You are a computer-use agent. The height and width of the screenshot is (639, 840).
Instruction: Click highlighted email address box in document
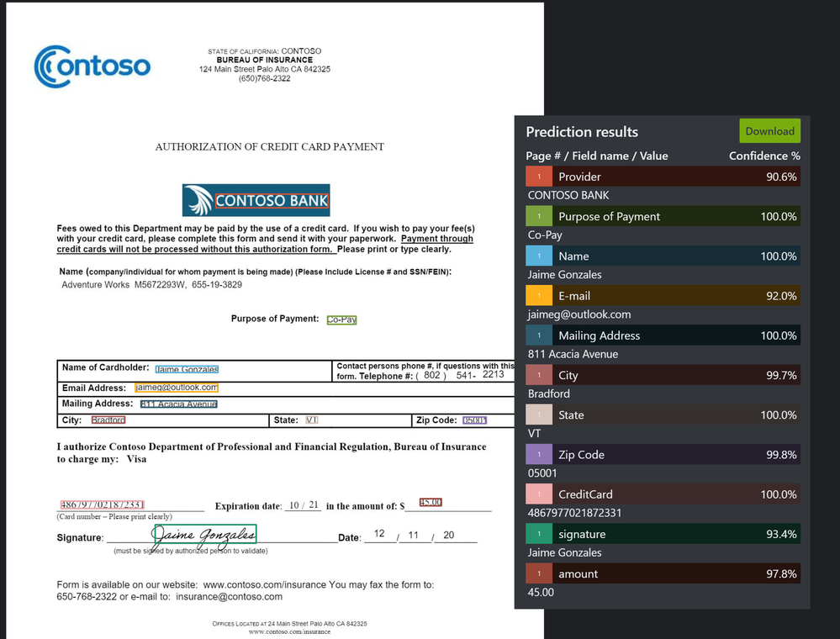click(177, 388)
